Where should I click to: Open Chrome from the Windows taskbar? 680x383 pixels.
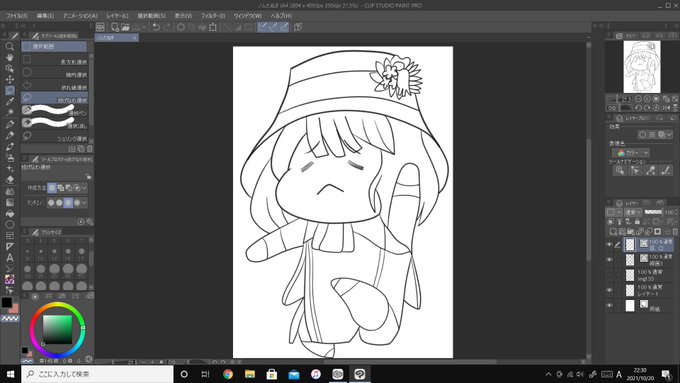228,374
